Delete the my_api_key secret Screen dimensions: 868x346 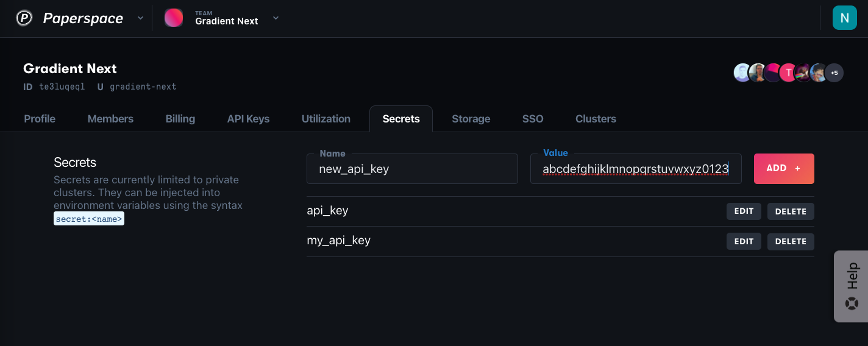tap(791, 241)
